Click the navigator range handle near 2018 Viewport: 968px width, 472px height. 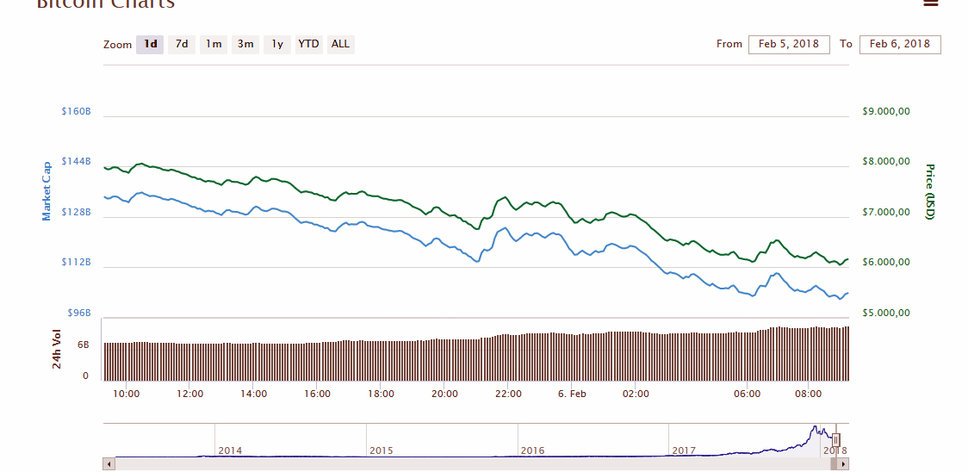(837, 439)
